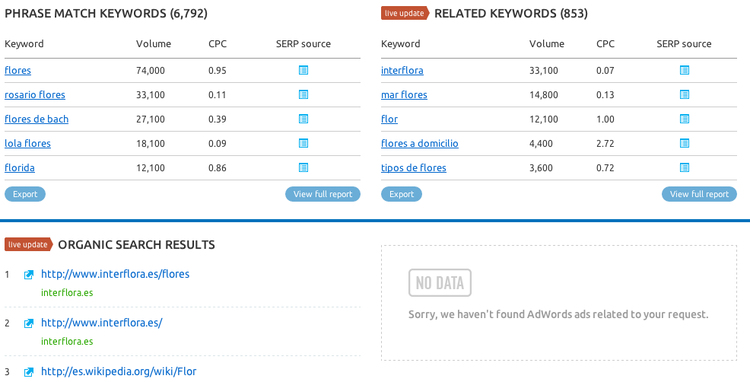Export phrase match keywords
Viewport: 750px width, 382px height.
(x=25, y=194)
